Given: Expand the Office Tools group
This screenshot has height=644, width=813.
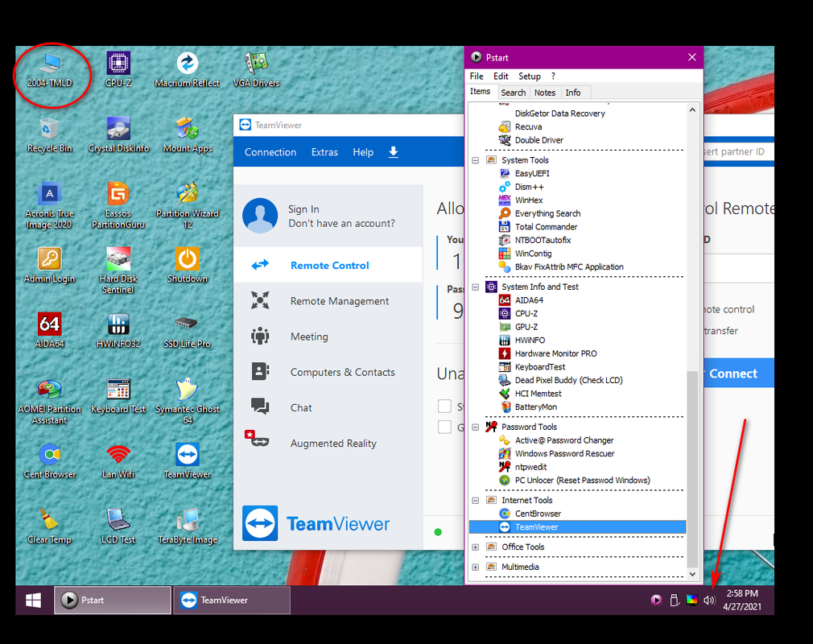Looking at the screenshot, I should [476, 547].
